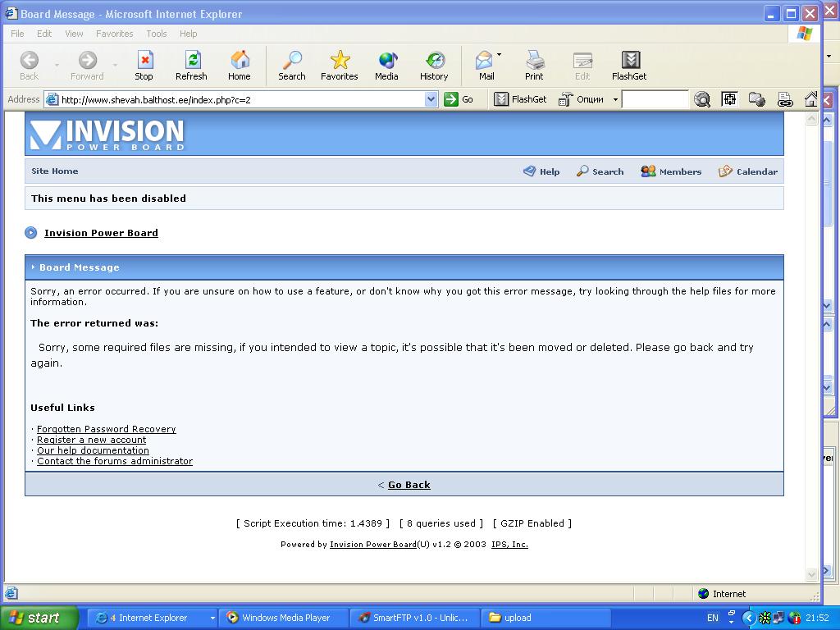Viewport: 840px width, 630px height.
Task: Click the computers network toolbar icon
Action: pos(757,99)
